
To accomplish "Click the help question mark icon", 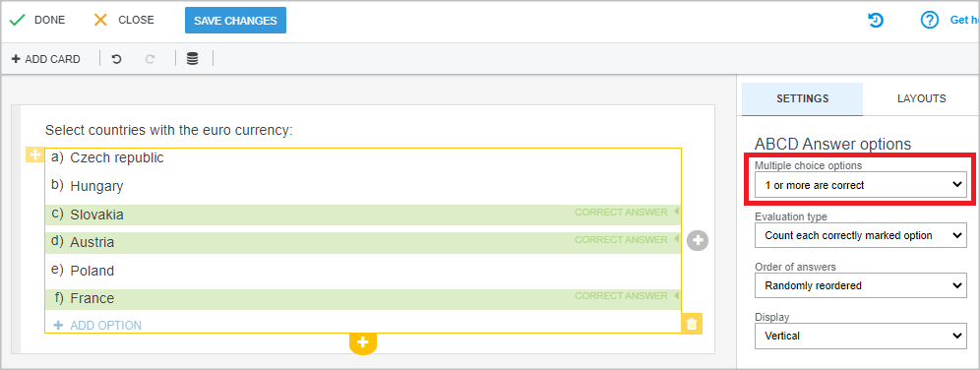I will (x=930, y=21).
